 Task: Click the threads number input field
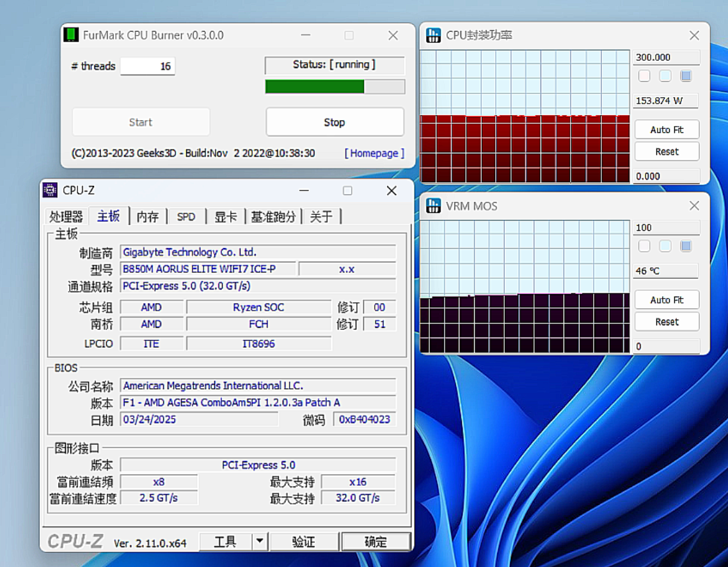(x=148, y=66)
